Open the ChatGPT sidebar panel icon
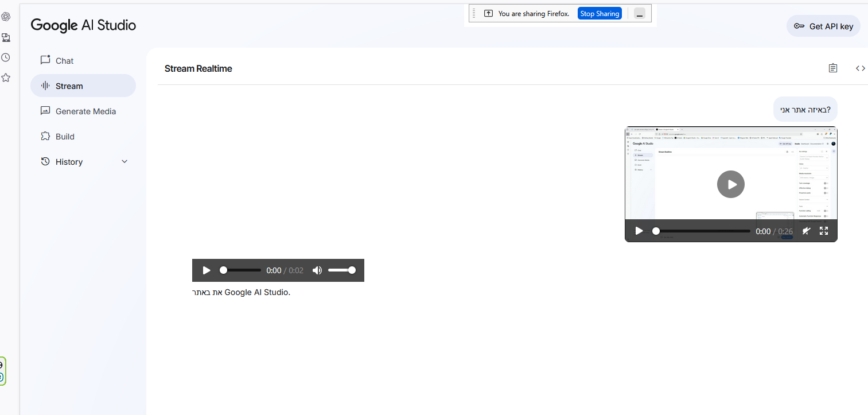 [x=6, y=17]
